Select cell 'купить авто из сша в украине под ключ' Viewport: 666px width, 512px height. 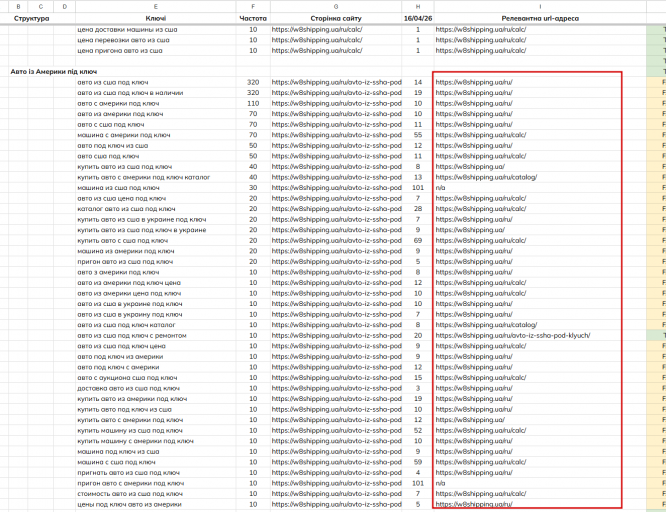tap(141, 219)
